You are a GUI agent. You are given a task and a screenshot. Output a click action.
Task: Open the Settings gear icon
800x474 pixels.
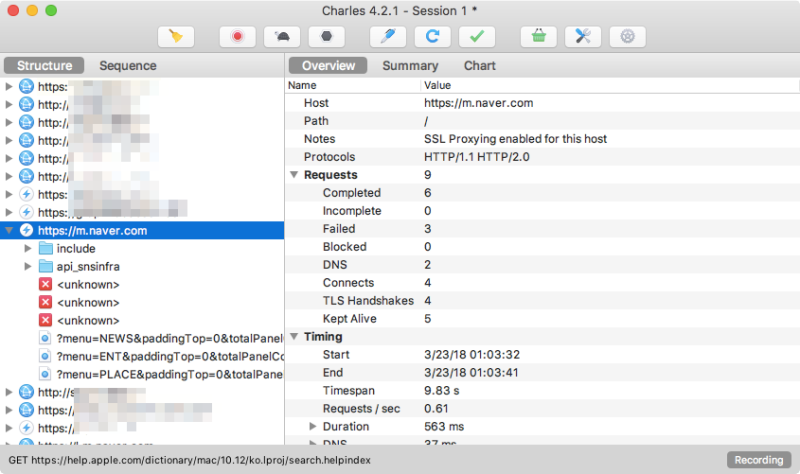[x=628, y=37]
